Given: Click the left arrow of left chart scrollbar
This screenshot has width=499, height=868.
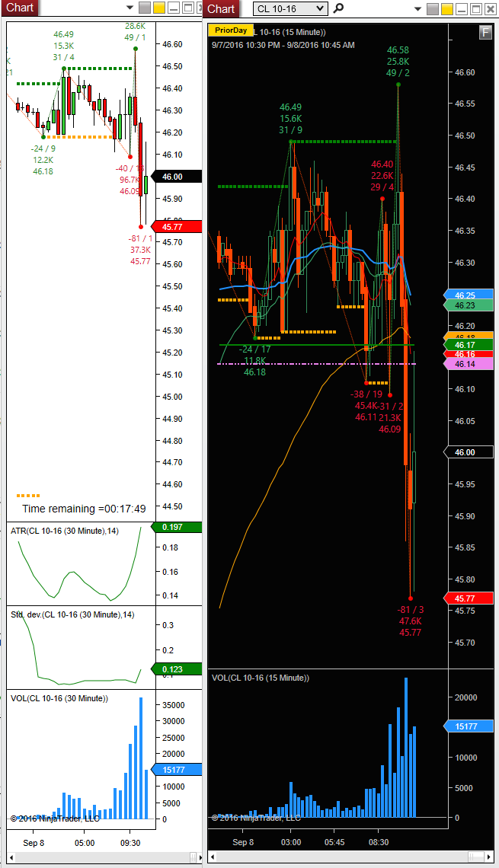Looking at the screenshot, I should pyautogui.click(x=11, y=857).
